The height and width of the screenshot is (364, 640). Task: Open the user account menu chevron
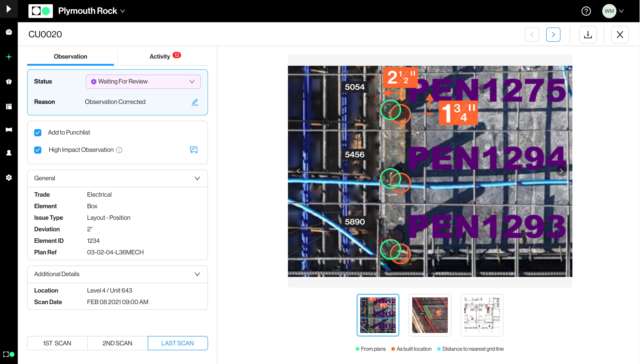(621, 11)
